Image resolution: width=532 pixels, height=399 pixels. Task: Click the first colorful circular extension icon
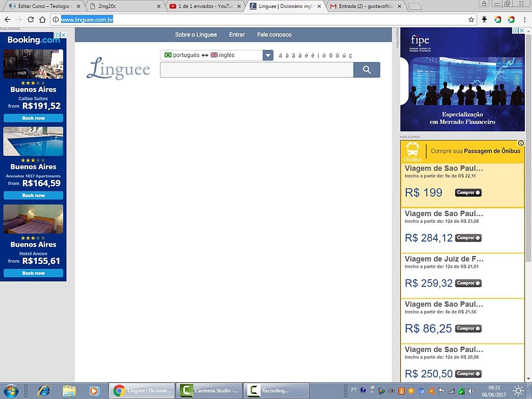[498, 20]
